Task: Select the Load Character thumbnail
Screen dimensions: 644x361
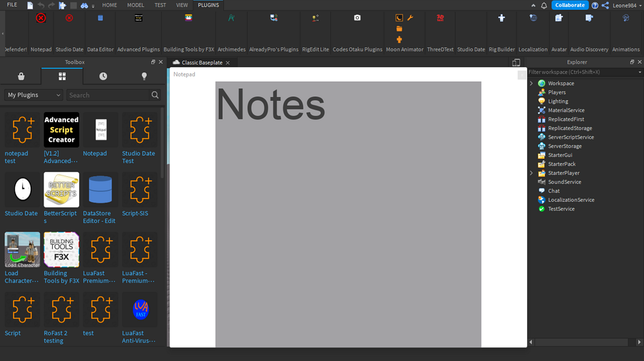Action: point(22,250)
